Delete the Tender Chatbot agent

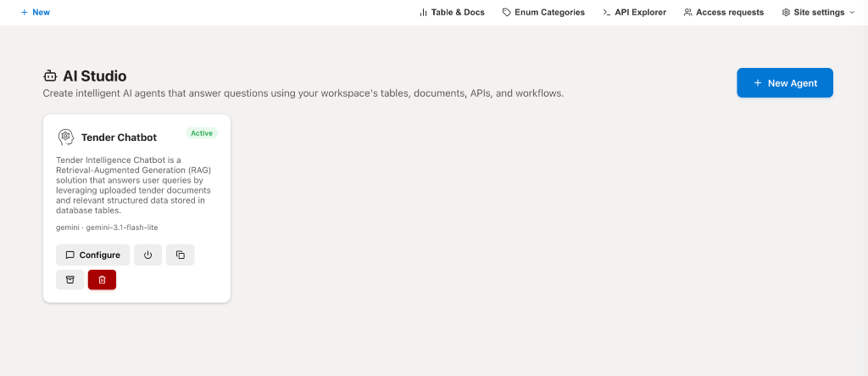tap(102, 279)
